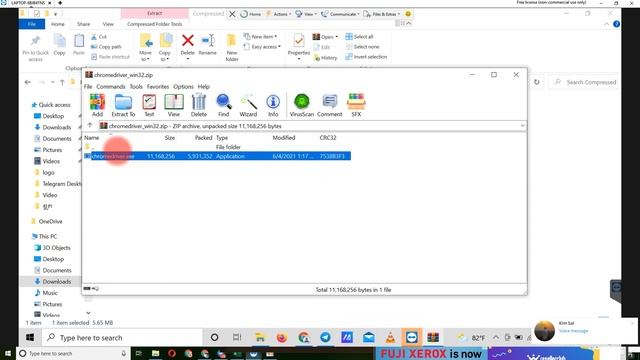
Task: Click the View icon in WinRAR
Action: point(174,105)
